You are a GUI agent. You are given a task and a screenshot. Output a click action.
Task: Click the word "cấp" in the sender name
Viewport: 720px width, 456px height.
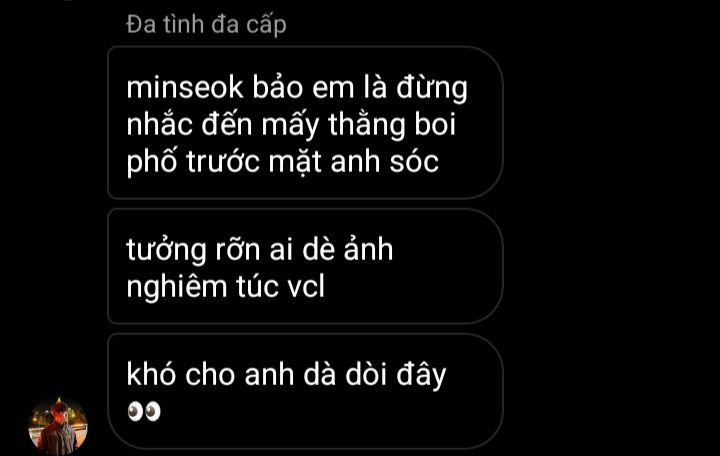click(x=266, y=25)
